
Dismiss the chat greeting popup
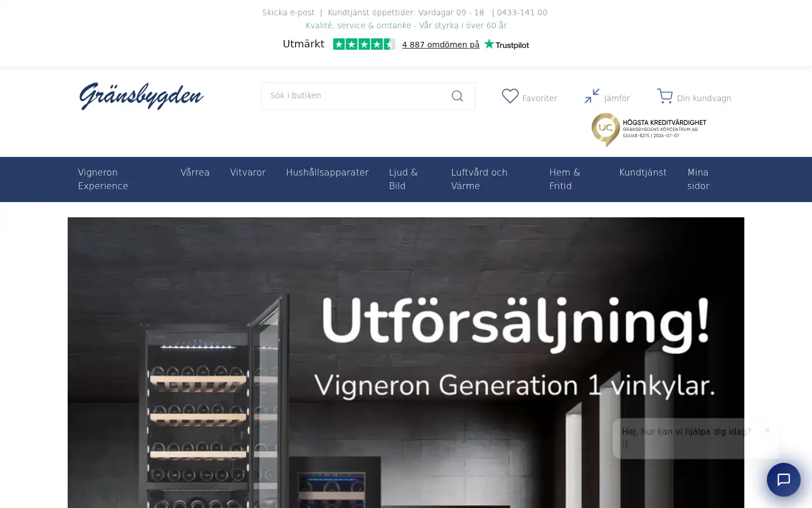(767, 430)
